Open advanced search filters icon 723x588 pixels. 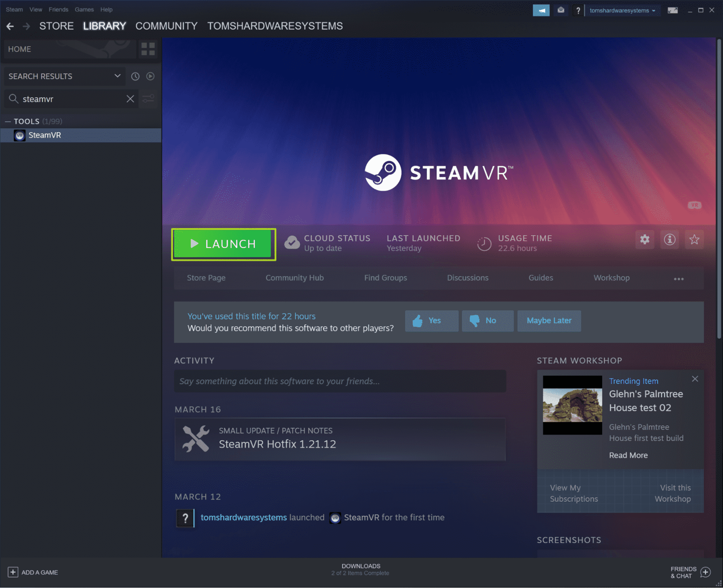pyautogui.click(x=148, y=99)
